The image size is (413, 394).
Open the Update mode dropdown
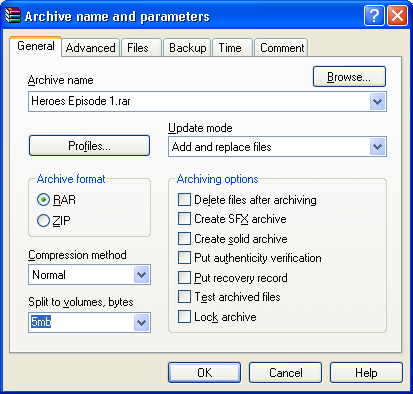click(x=378, y=147)
